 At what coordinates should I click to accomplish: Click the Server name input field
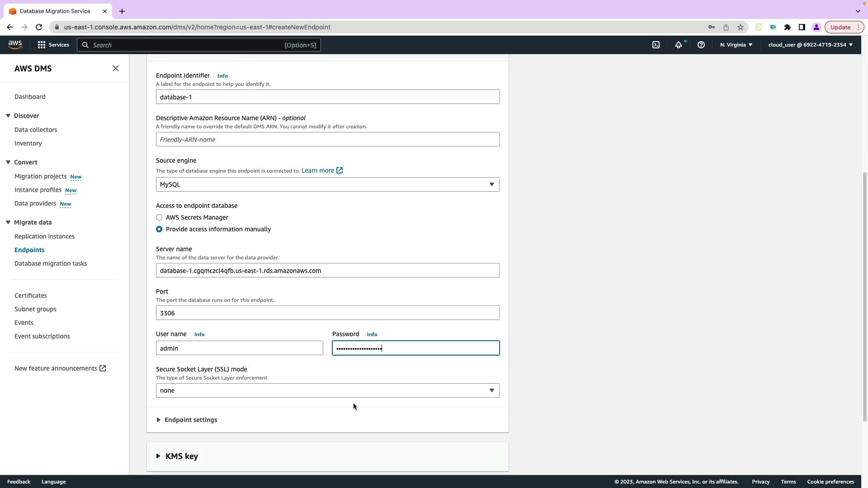point(327,270)
